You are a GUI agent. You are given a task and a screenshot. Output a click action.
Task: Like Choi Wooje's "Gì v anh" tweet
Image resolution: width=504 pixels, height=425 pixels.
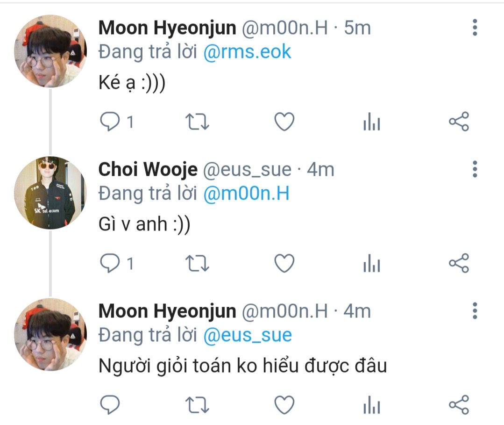click(x=284, y=263)
